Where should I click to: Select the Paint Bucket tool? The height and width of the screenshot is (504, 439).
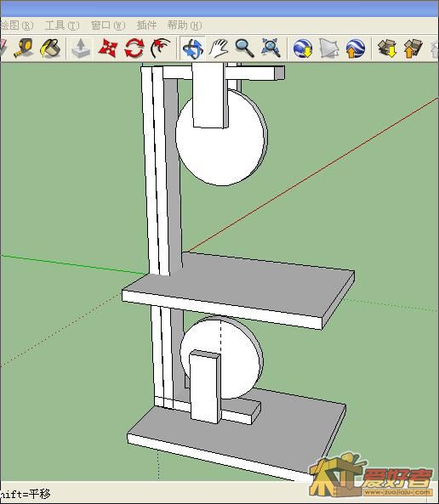[50, 48]
